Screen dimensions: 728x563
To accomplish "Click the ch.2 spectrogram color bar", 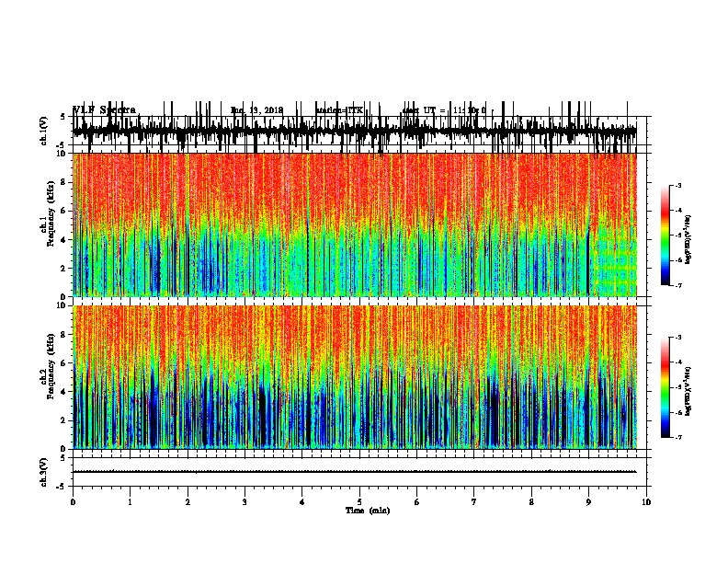I will click(665, 387).
